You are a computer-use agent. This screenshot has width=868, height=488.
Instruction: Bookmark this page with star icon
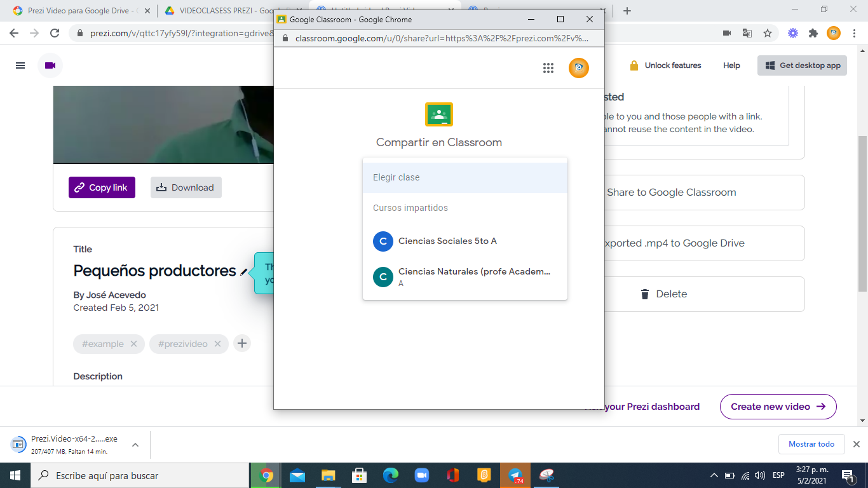[768, 33]
